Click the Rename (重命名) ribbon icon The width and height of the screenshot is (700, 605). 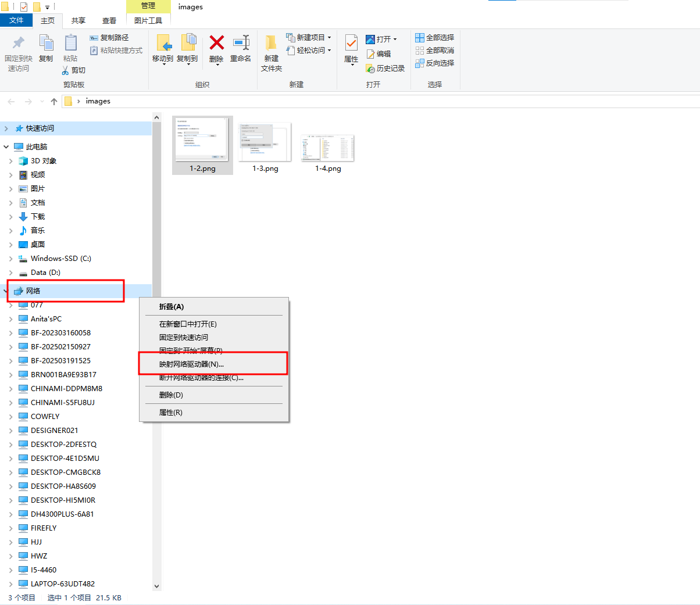point(241,44)
